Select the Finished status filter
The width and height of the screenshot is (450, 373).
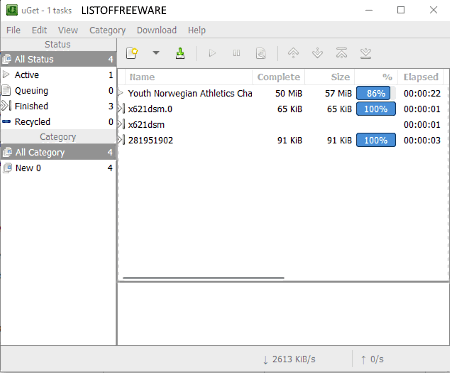click(x=58, y=106)
